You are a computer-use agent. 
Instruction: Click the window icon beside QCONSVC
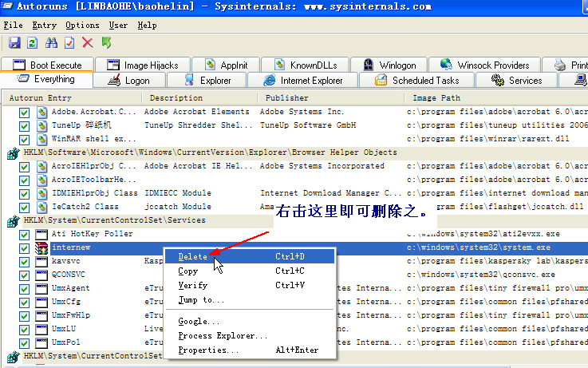[41, 275]
